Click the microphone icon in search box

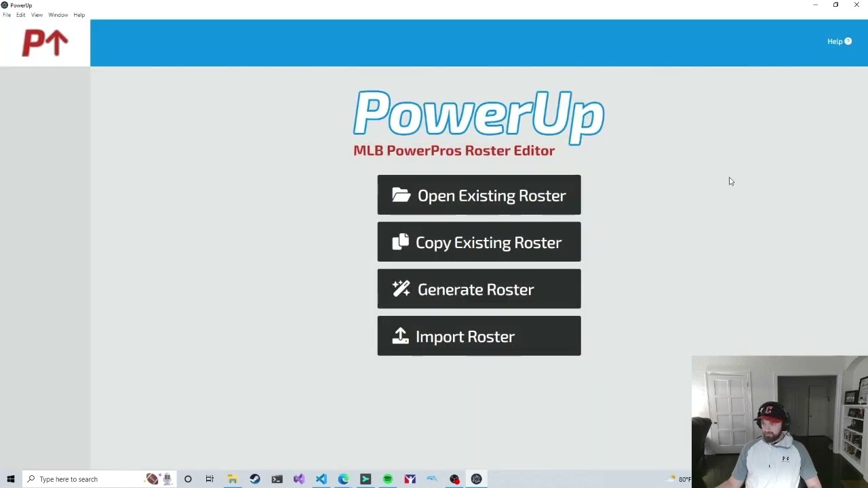pyautogui.click(x=166, y=479)
